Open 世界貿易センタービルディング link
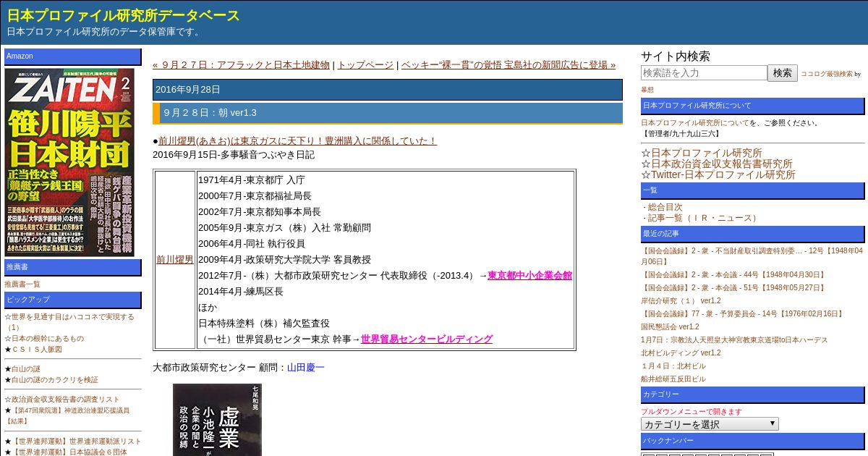868x456 pixels. pos(427,339)
